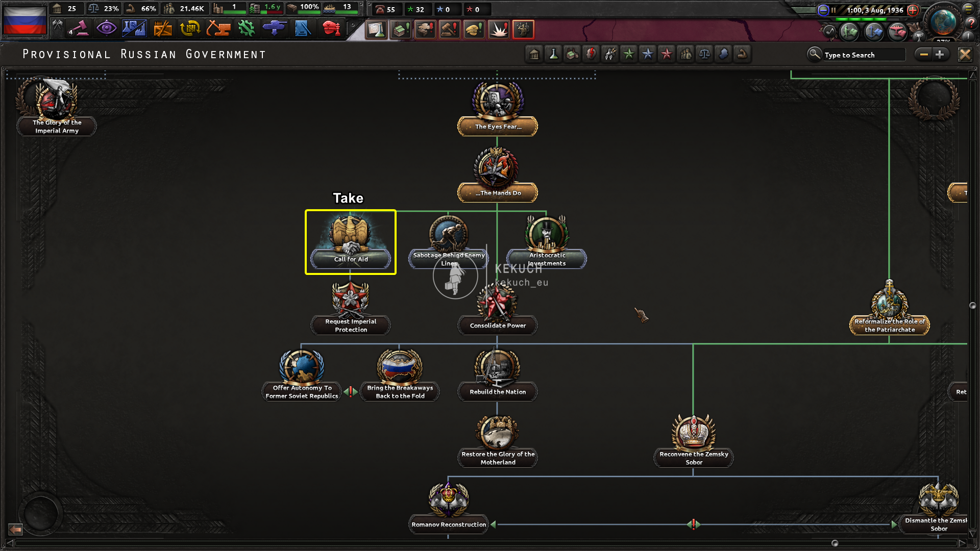Toggle the research filter flask icon

pyautogui.click(x=553, y=54)
